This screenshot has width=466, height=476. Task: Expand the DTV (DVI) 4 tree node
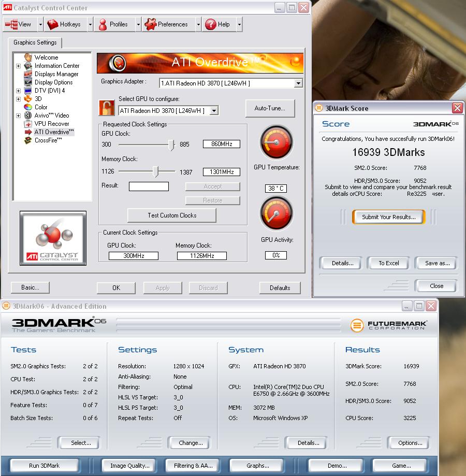coord(19,91)
